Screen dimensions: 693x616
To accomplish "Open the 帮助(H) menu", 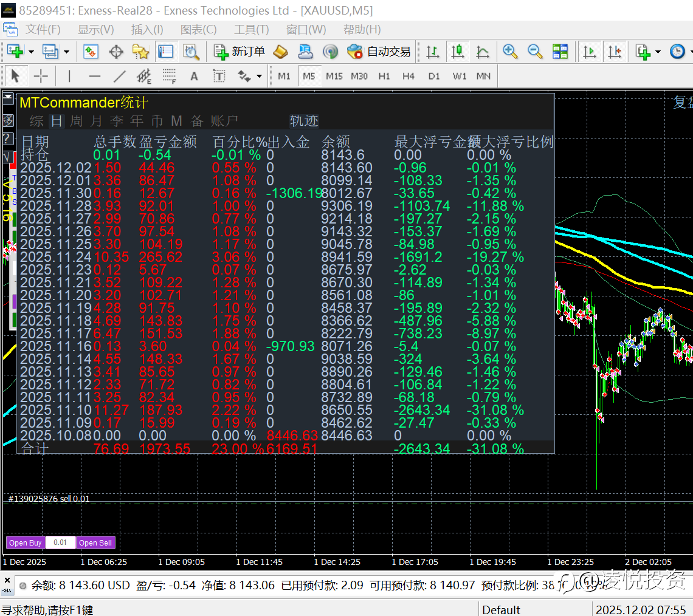I will pyautogui.click(x=362, y=30).
